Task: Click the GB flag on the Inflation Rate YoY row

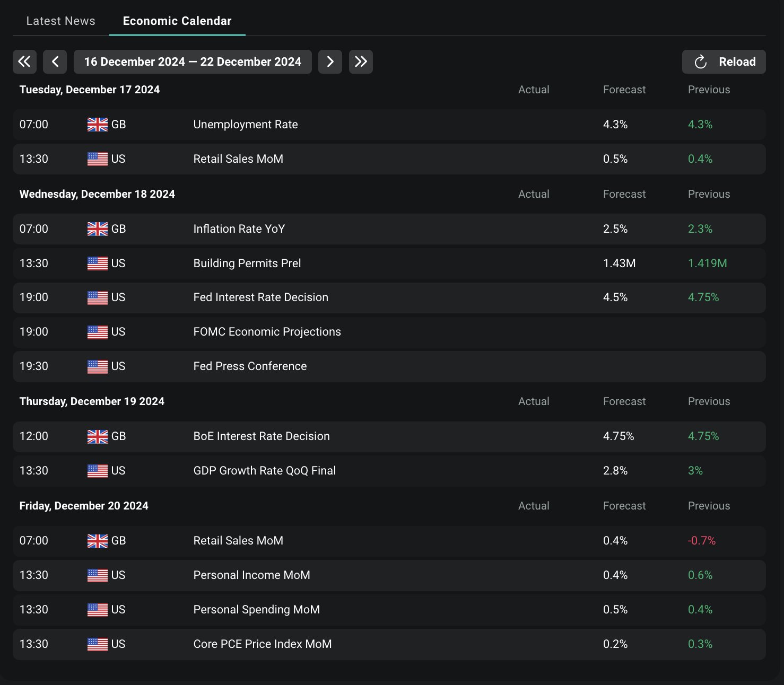Action: pyautogui.click(x=98, y=229)
